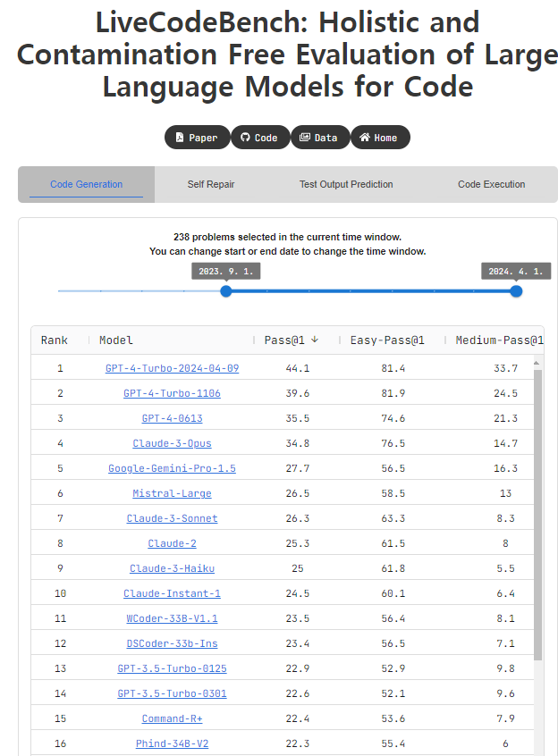Image resolution: width=558 pixels, height=756 pixels.
Task: Click the images icon in Data button
Action: coord(305,138)
